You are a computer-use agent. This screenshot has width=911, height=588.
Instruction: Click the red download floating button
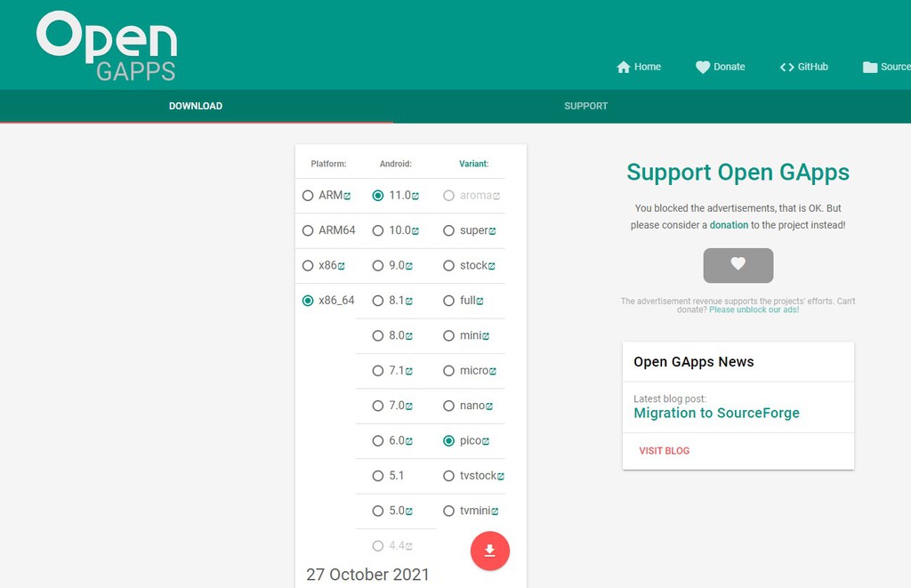click(x=489, y=551)
